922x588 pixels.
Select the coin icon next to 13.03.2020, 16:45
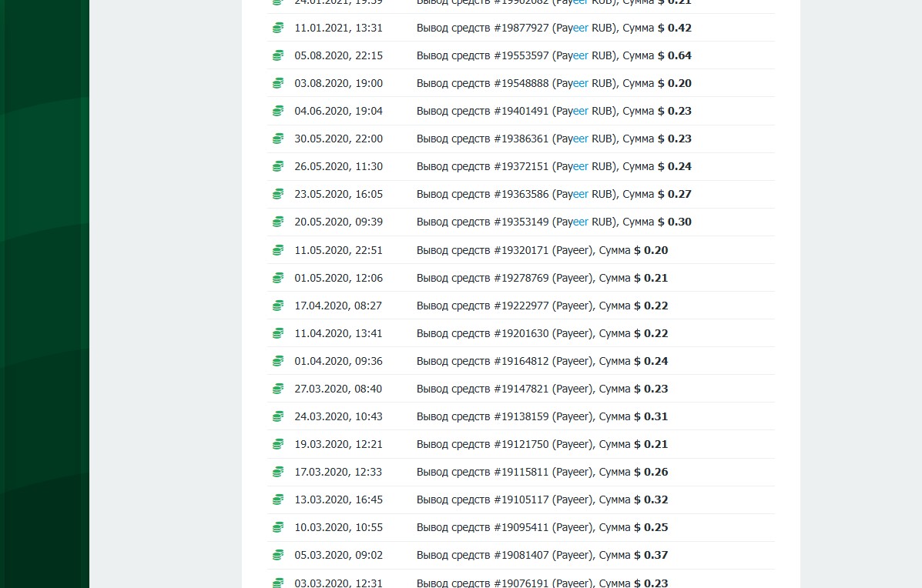coord(277,499)
